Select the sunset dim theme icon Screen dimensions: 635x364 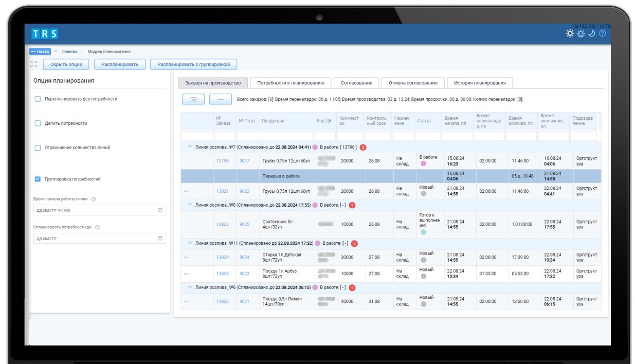[580, 33]
